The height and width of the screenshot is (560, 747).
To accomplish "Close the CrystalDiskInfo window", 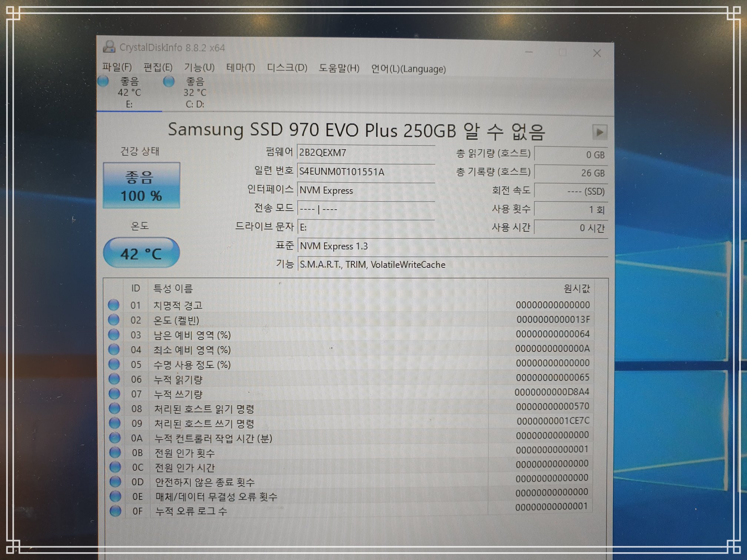I will pyautogui.click(x=597, y=53).
